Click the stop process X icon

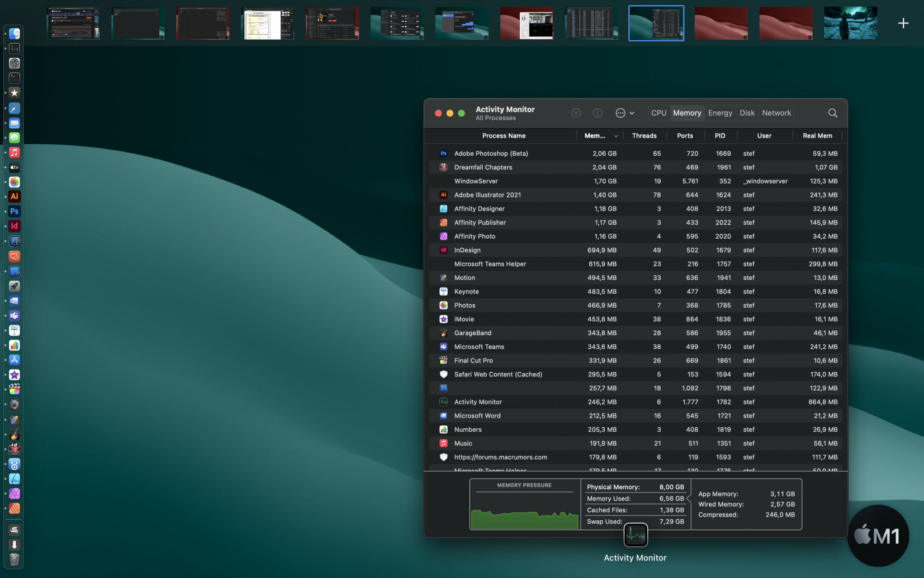click(x=576, y=113)
